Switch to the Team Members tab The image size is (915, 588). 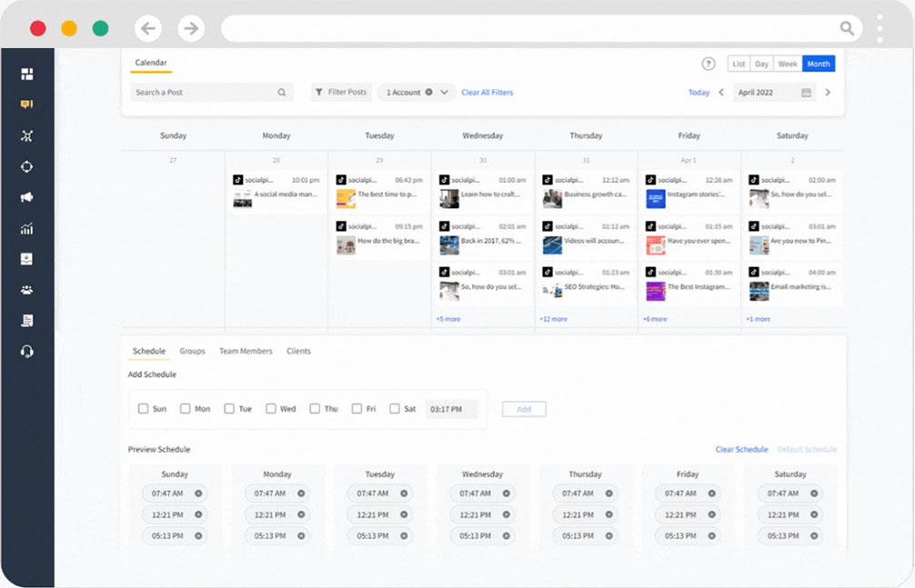click(246, 351)
